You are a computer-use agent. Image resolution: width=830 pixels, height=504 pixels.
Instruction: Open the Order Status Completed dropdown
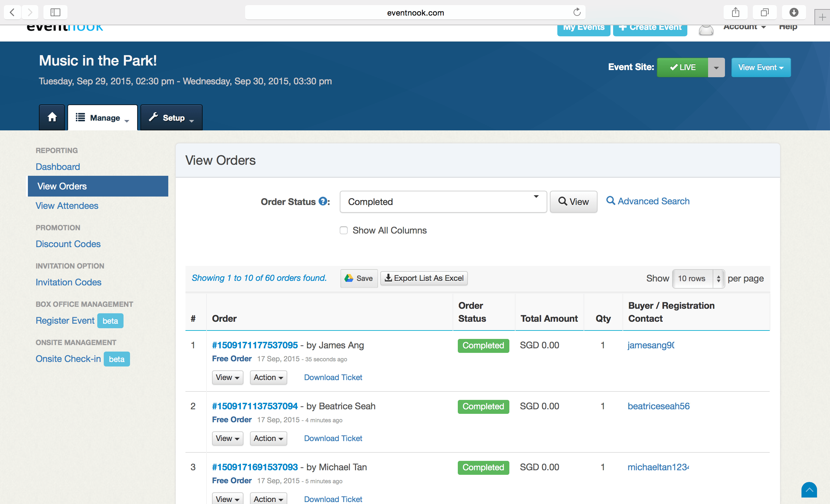443,201
